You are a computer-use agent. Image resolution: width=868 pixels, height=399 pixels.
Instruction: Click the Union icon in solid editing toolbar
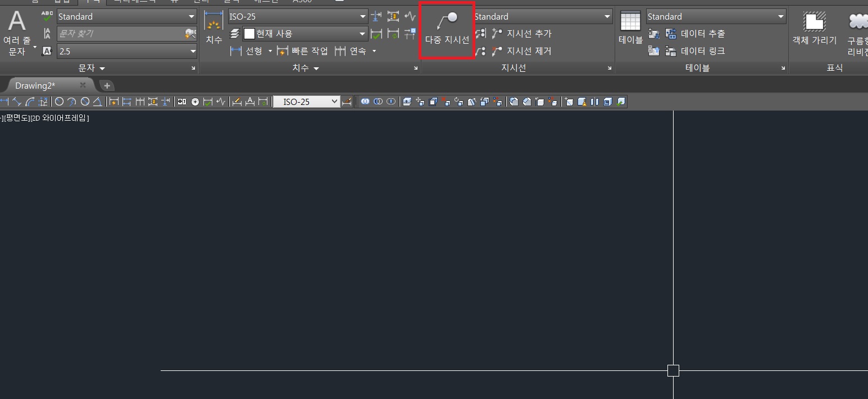click(x=365, y=102)
